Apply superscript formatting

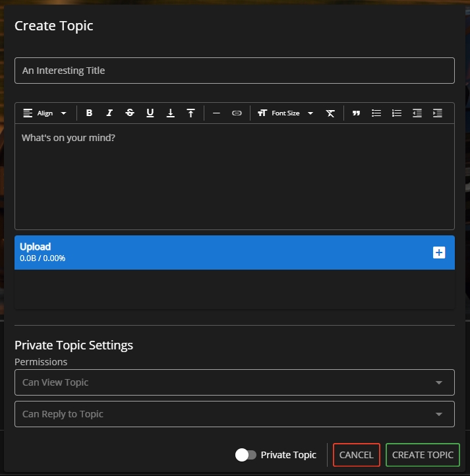click(191, 113)
